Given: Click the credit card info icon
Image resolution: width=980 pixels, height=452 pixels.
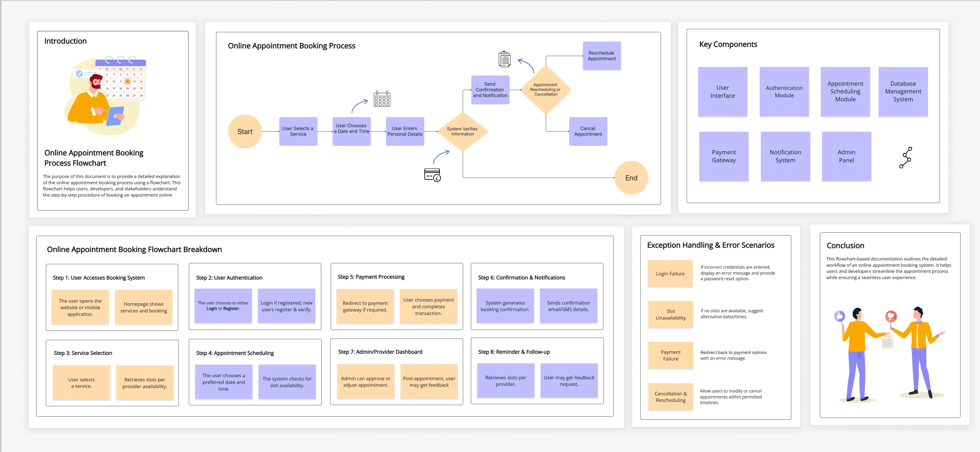Looking at the screenshot, I should (432, 175).
